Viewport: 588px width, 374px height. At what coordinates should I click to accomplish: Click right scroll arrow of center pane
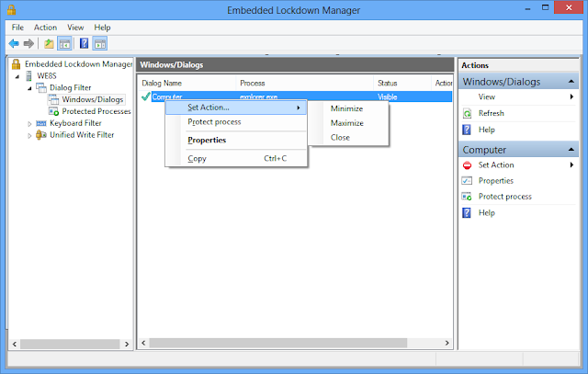pyautogui.click(x=447, y=343)
